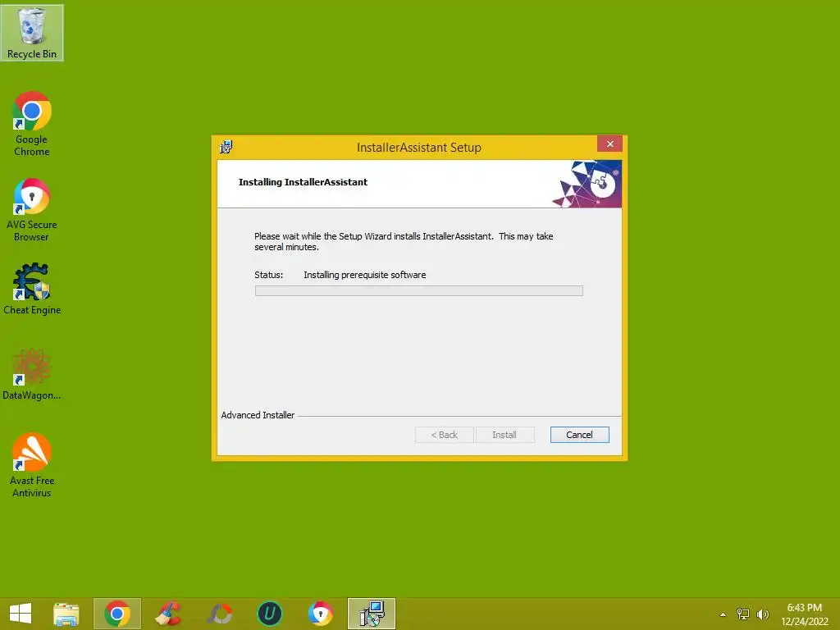Select the Cheat Engine desktop shortcut
Image resolution: width=840 pixels, height=630 pixels.
pyautogui.click(x=32, y=289)
